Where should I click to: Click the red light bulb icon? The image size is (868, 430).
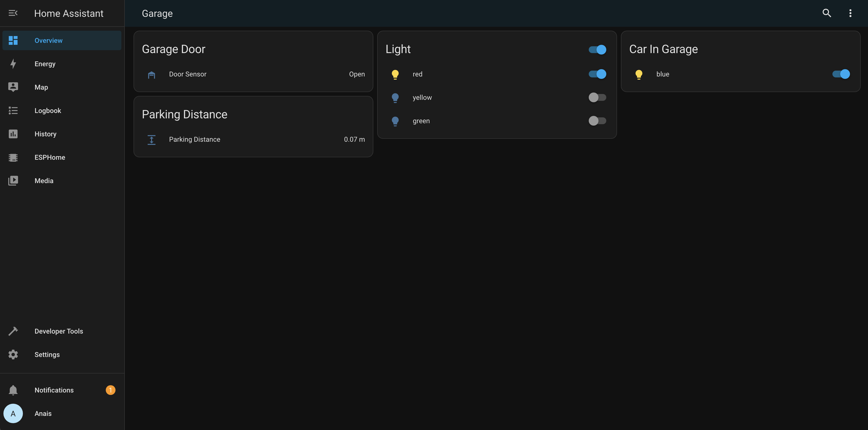[x=395, y=75]
